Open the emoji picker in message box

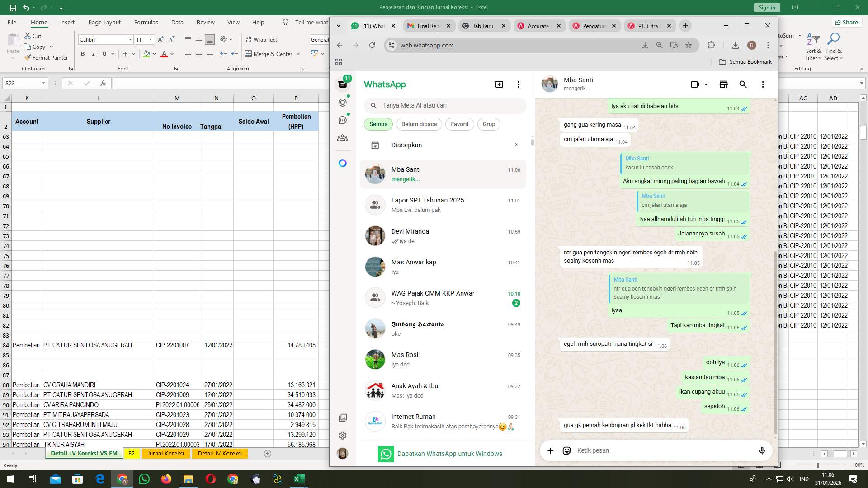pyautogui.click(x=566, y=450)
